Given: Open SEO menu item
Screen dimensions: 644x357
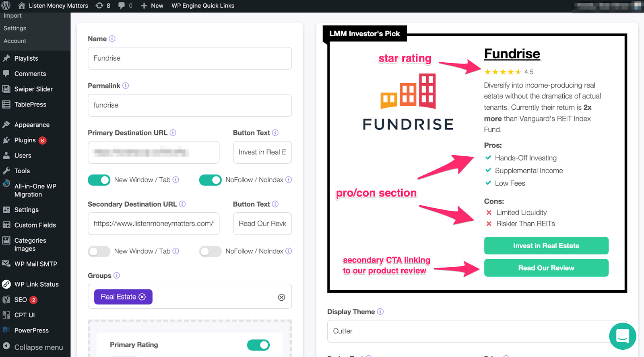Looking at the screenshot, I should tap(21, 300).
